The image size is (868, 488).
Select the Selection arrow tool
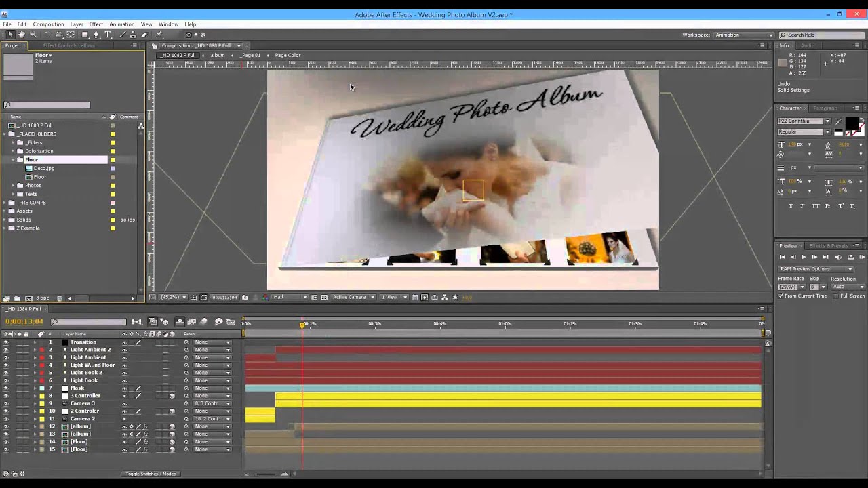click(x=10, y=35)
